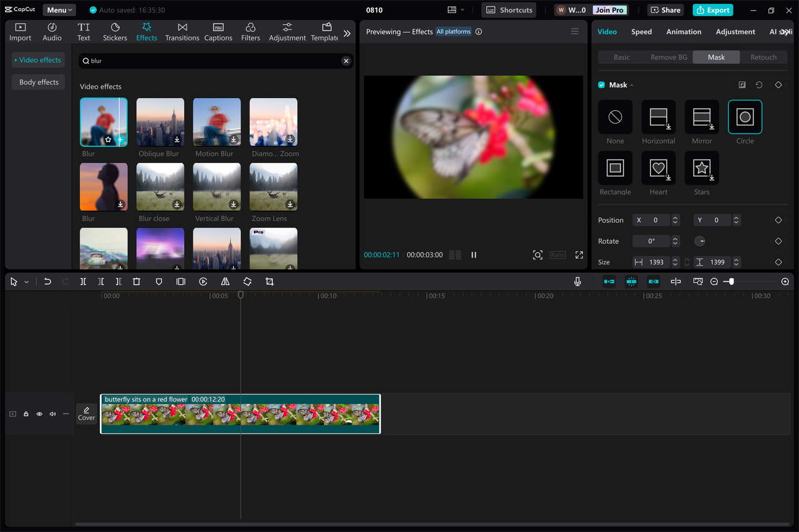This screenshot has height=532, width=799.
Task: Click the Export button
Action: click(712, 9)
